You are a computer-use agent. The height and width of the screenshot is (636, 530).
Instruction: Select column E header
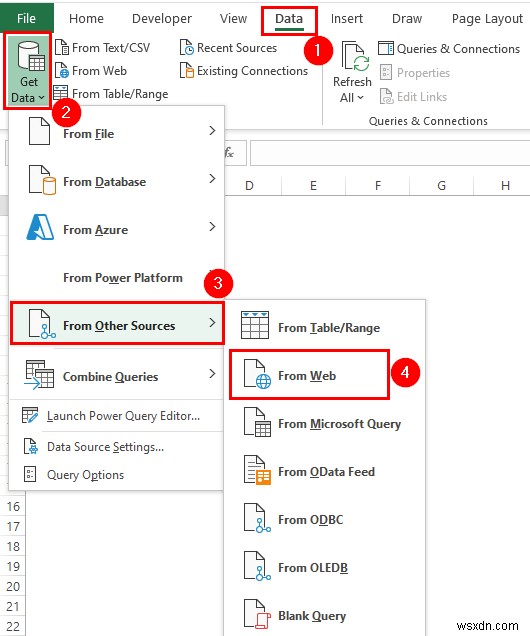coord(313,186)
